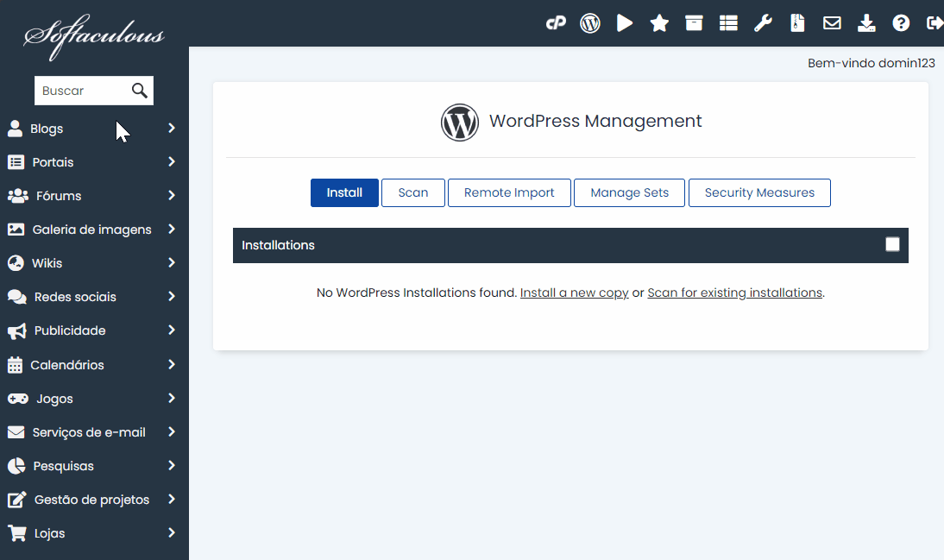
Task: Click the Calendários calendar icon
Action: point(15,365)
